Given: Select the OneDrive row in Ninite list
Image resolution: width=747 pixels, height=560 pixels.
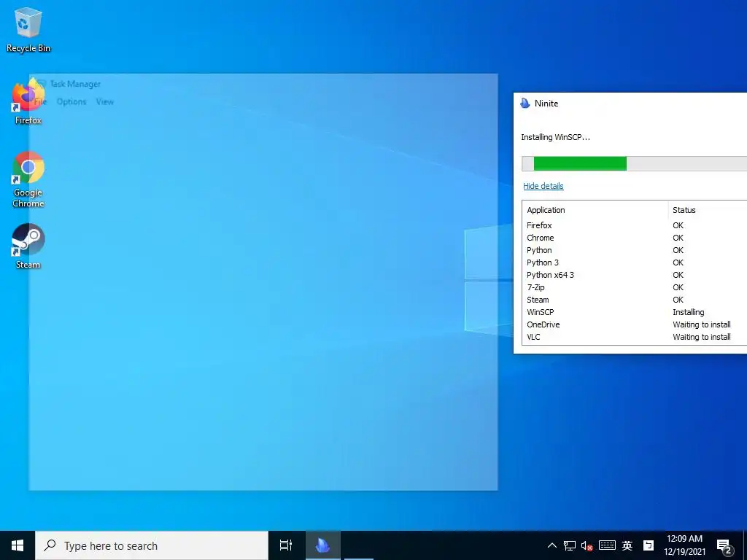Looking at the screenshot, I should pos(635,324).
